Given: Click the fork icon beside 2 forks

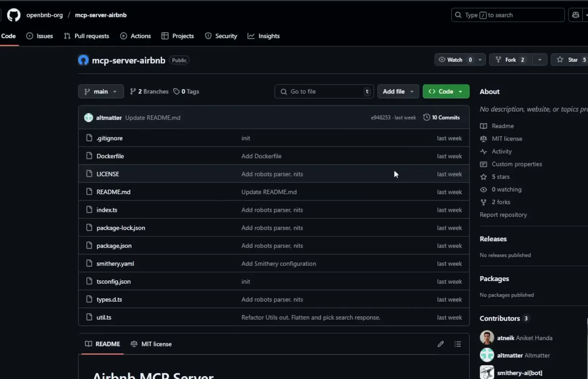Looking at the screenshot, I should click(x=484, y=202).
